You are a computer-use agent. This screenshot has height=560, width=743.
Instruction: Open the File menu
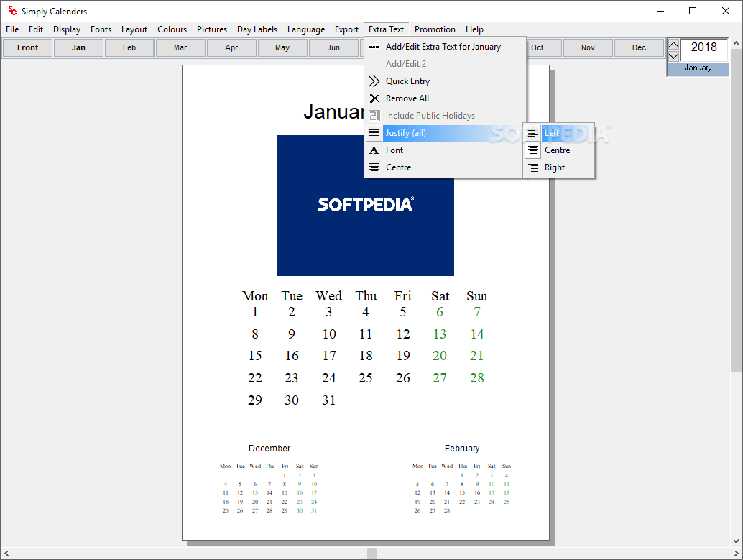pyautogui.click(x=12, y=29)
